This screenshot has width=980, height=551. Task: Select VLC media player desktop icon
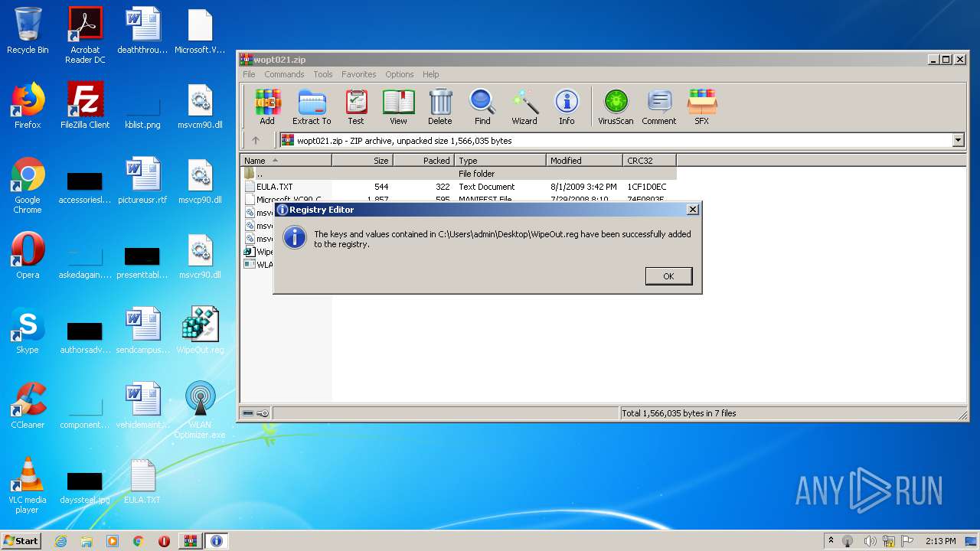tap(28, 486)
